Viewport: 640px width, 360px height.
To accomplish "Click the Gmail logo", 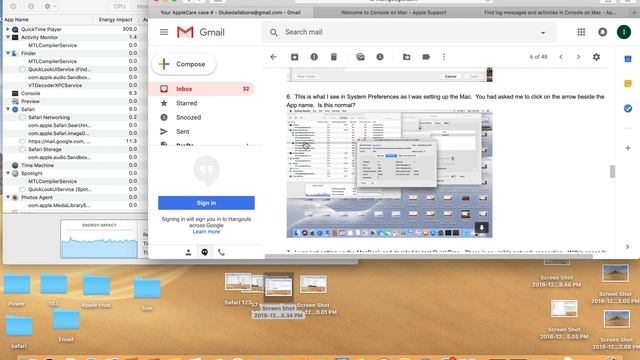I will click(201, 32).
